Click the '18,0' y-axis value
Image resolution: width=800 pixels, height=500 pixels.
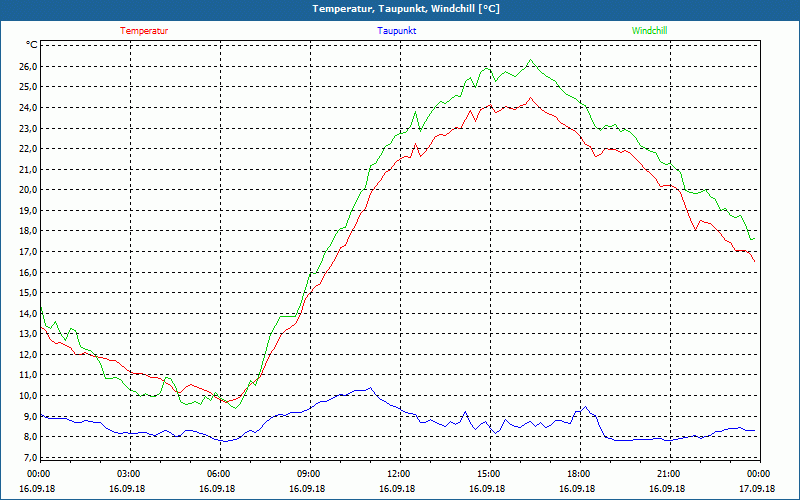(x=29, y=231)
